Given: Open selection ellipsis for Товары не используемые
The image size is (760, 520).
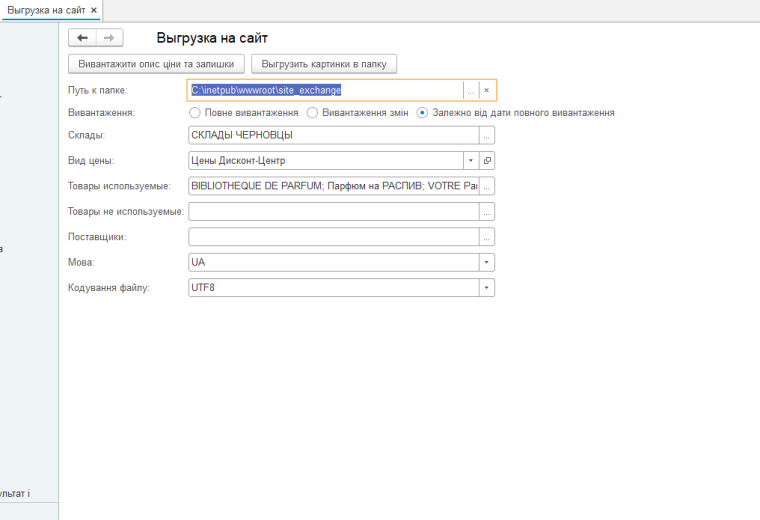Looking at the screenshot, I should pyautogui.click(x=487, y=212).
